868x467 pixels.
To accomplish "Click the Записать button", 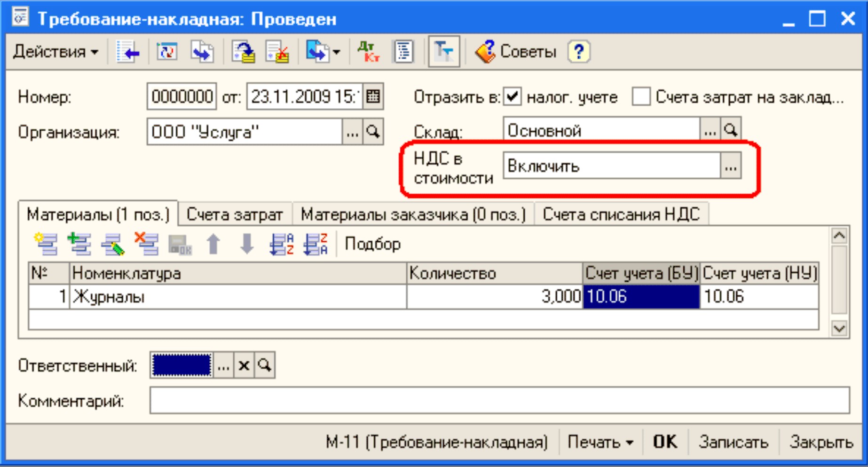I will coord(733,442).
